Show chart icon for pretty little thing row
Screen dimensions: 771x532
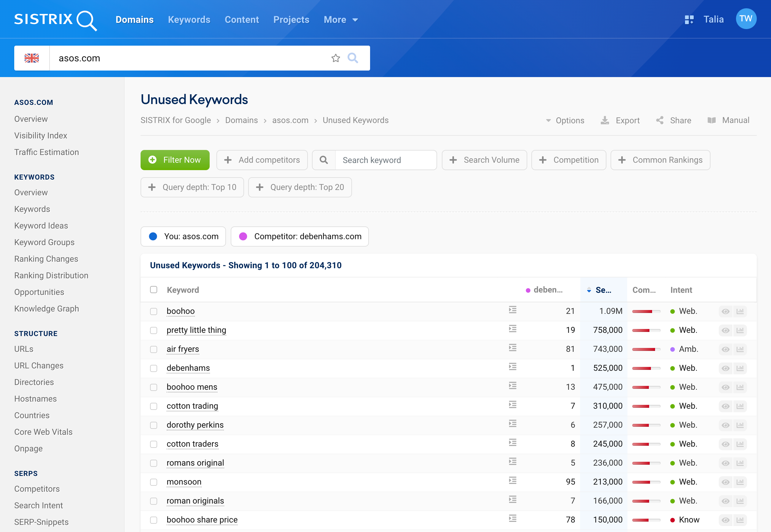[740, 330]
